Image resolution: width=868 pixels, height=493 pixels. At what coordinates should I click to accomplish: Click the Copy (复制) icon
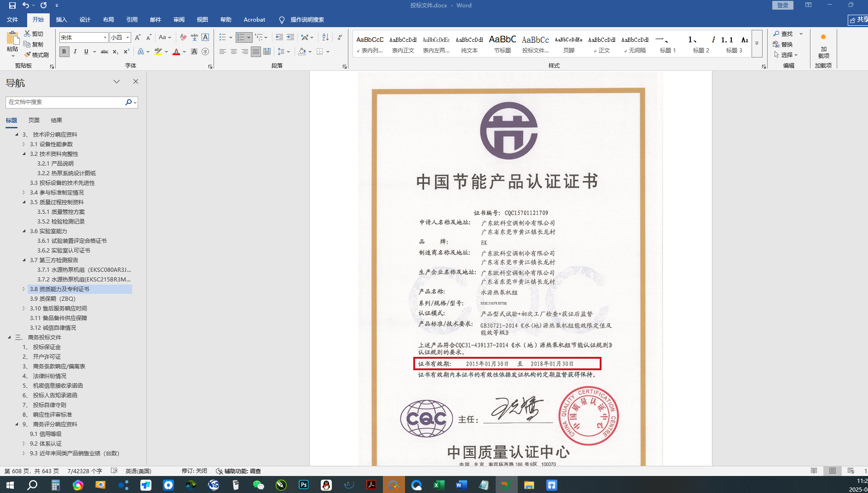point(27,44)
